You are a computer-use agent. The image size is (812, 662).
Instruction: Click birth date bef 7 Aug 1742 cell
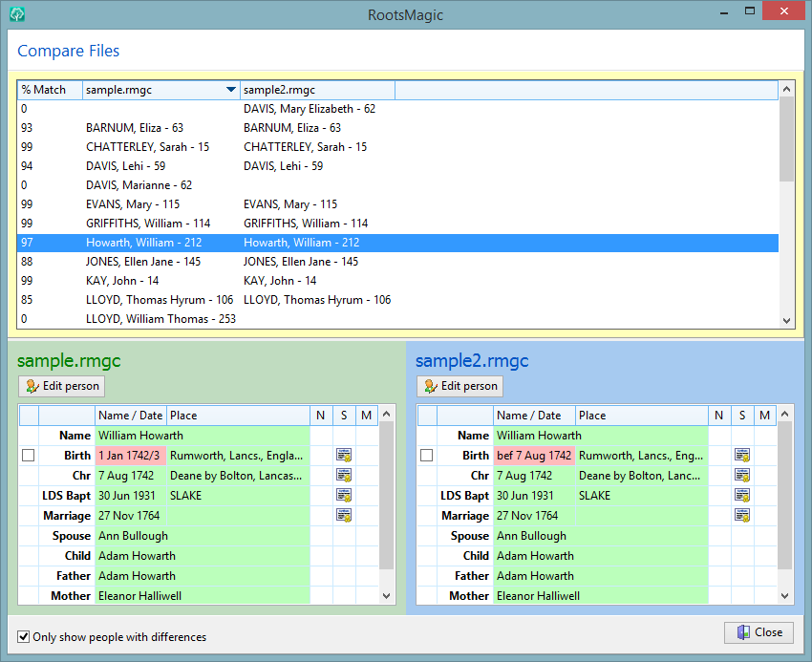point(534,456)
